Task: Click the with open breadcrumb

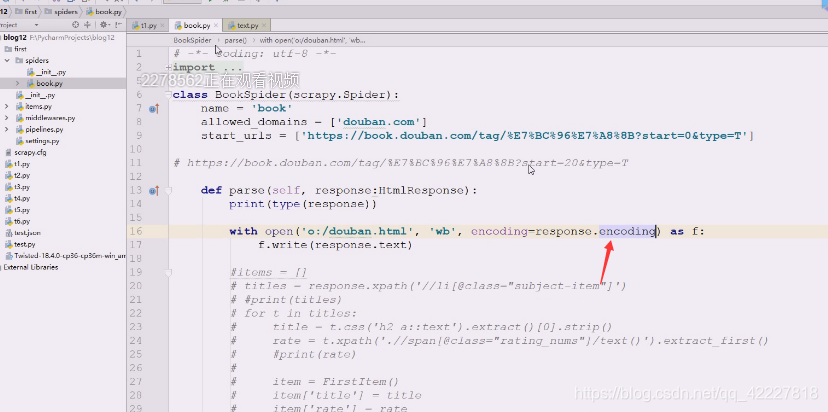Action: [313, 40]
